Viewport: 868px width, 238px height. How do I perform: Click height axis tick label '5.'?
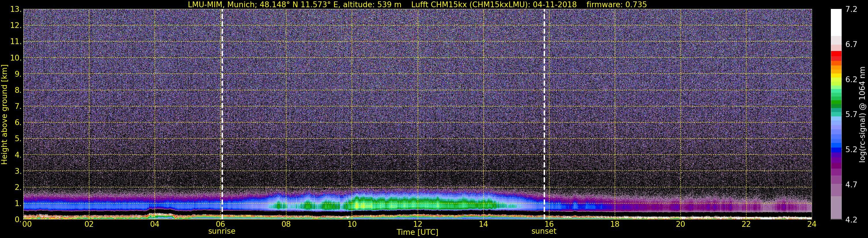click(18, 139)
